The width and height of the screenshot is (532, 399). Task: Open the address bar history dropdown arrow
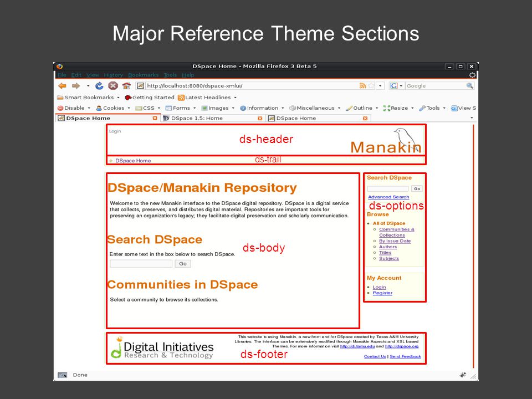[380, 86]
